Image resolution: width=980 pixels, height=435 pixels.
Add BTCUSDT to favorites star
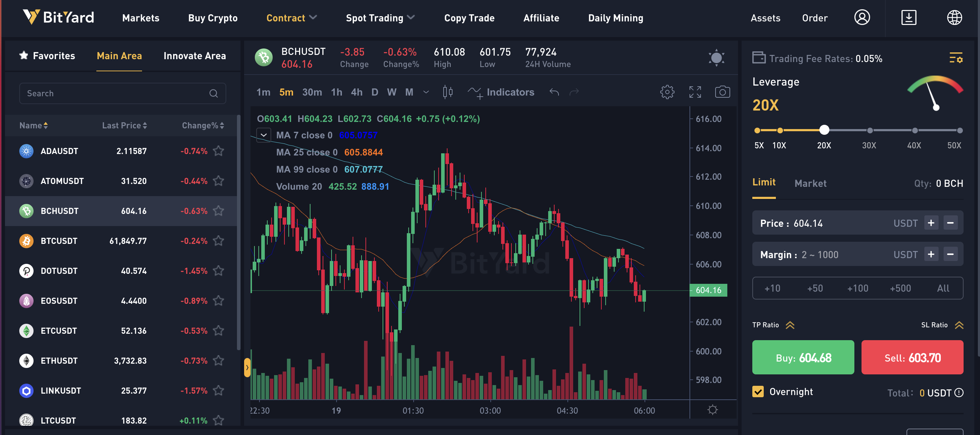click(x=218, y=241)
